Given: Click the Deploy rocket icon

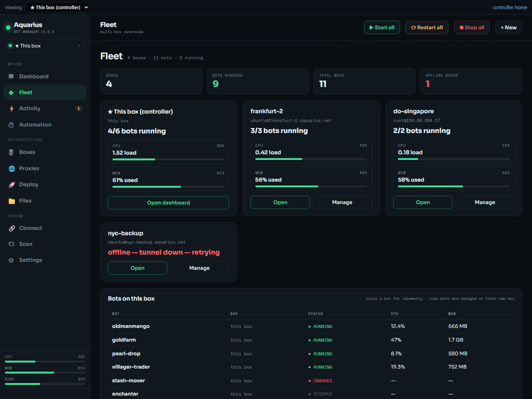Looking at the screenshot, I should pos(11,184).
